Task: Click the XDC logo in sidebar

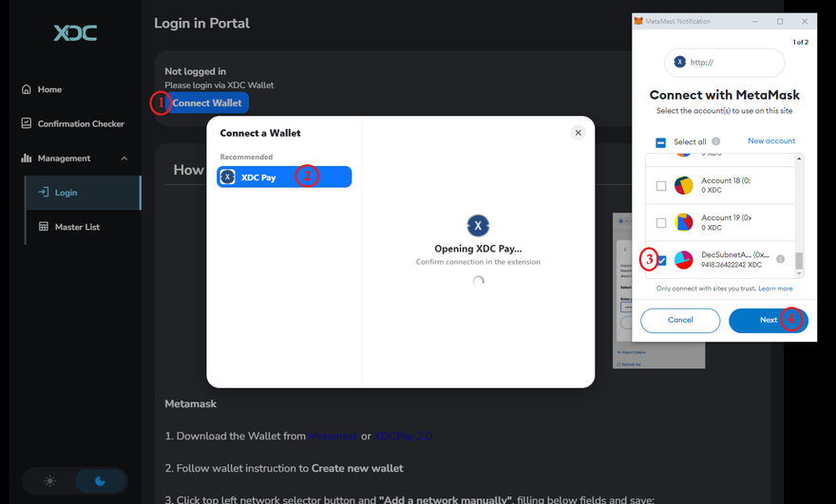Action: coord(75,32)
